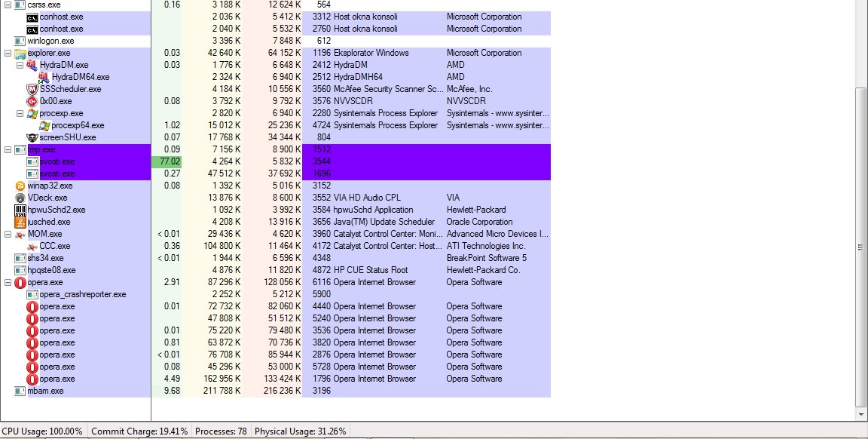Collapse the tmp.exe process tree

tap(8, 149)
